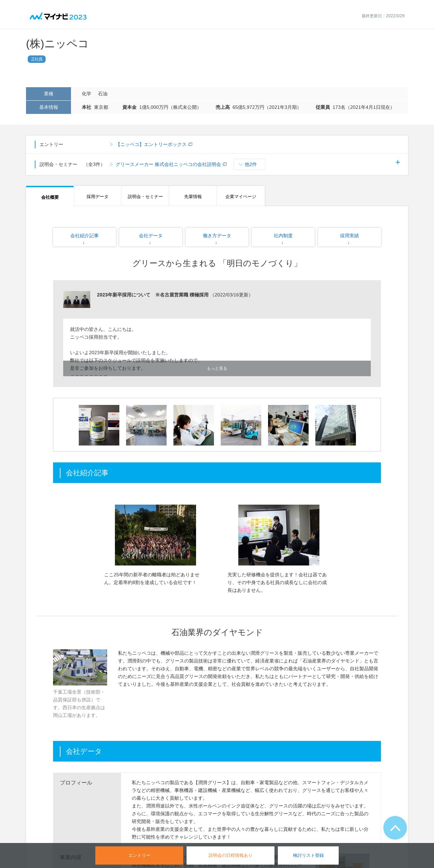The height and width of the screenshot is (868, 434).
Task: Expand the seminar list with plus icon
Action: pyautogui.click(x=397, y=163)
